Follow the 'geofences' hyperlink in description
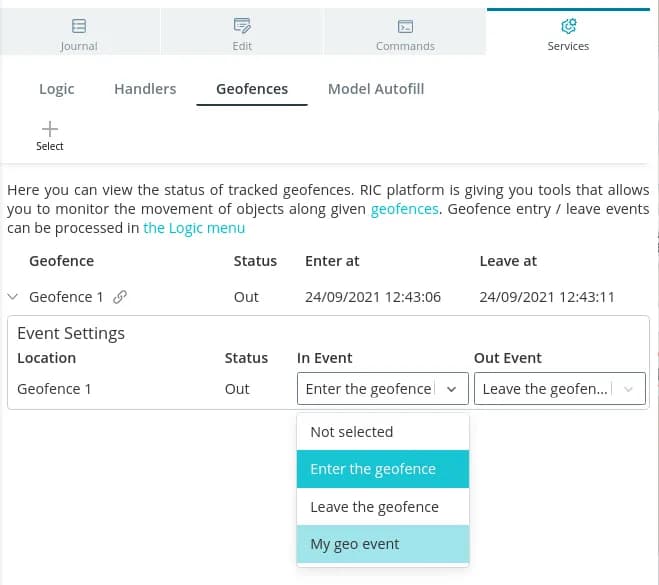The image size is (659, 585). pyautogui.click(x=404, y=209)
